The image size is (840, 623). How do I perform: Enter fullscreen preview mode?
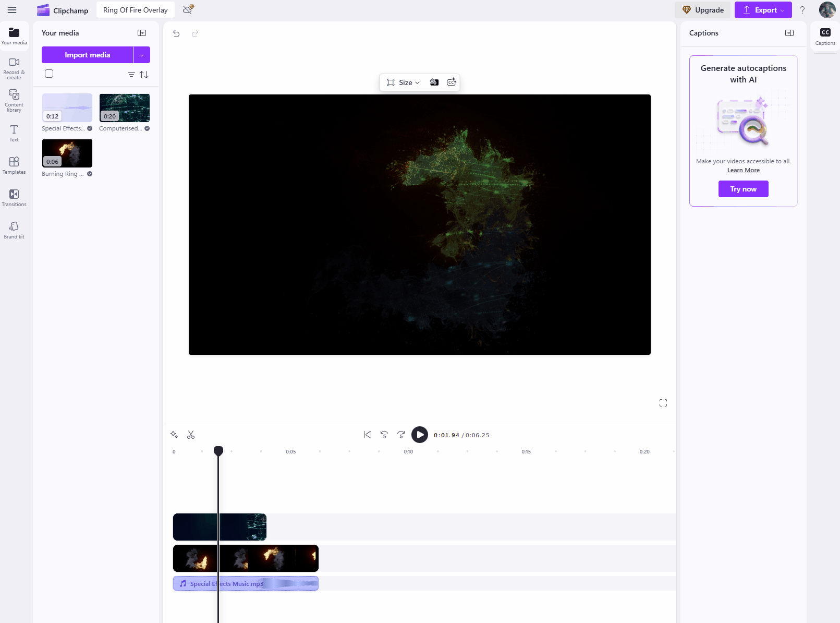pos(663,403)
